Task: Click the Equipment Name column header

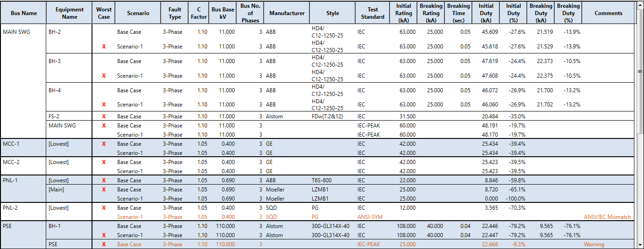Action: tap(70, 13)
